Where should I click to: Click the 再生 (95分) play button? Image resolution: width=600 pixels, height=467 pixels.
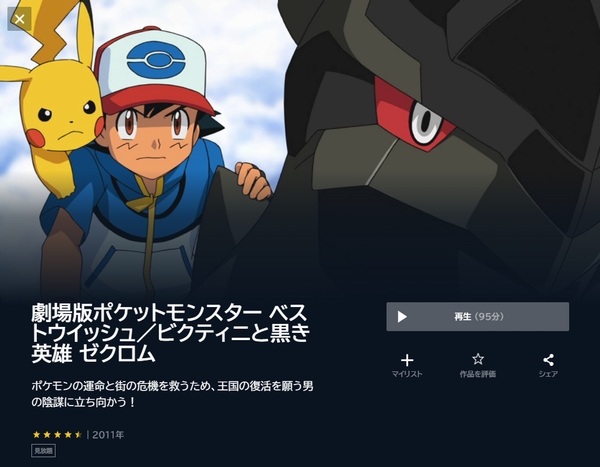pyautogui.click(x=478, y=317)
